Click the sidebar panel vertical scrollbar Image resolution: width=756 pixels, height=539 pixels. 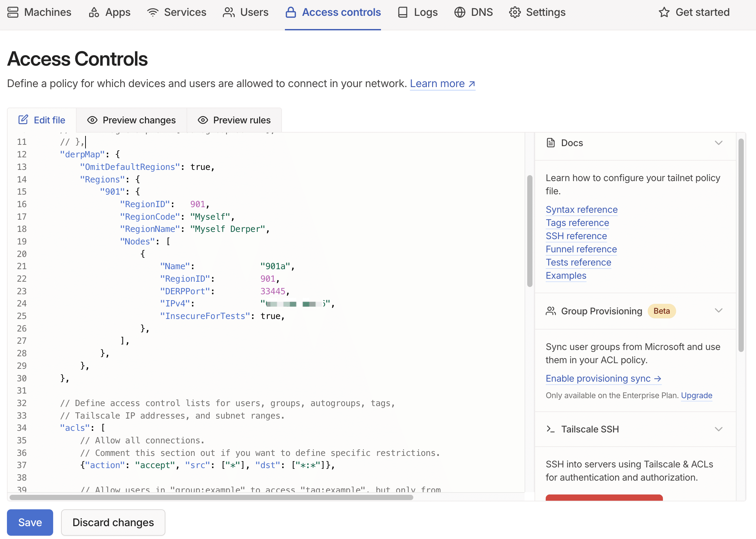(741, 245)
